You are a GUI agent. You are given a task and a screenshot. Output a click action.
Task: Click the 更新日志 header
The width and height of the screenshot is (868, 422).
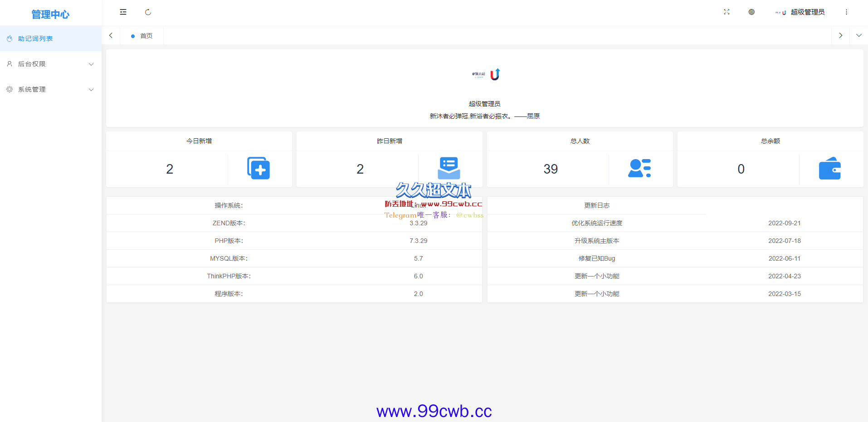click(x=597, y=205)
